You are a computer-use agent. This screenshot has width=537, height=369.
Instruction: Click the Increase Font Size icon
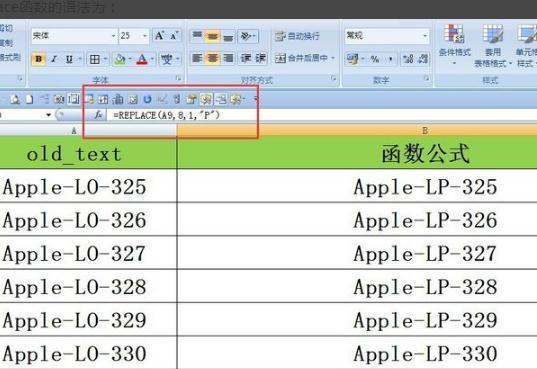click(x=159, y=36)
